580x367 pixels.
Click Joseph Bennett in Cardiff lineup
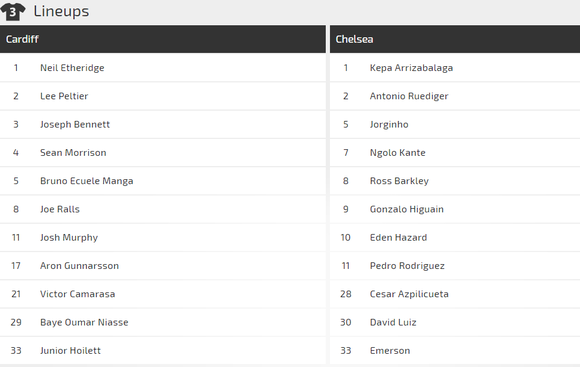point(75,124)
